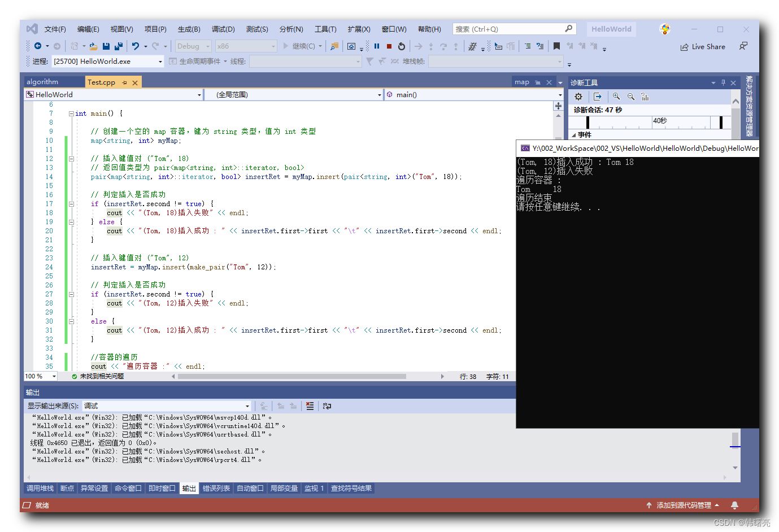
Task: Clear all output with the clear icon
Action: tap(310, 405)
